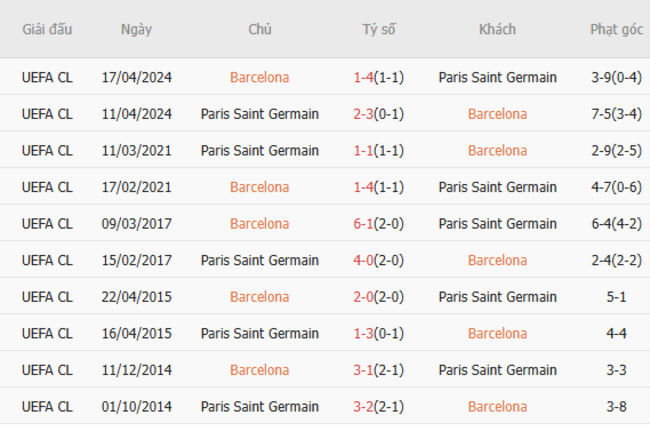650x431 pixels.
Task: Click Paris Saint Germain in 11/12/2014 row
Action: [497, 370]
